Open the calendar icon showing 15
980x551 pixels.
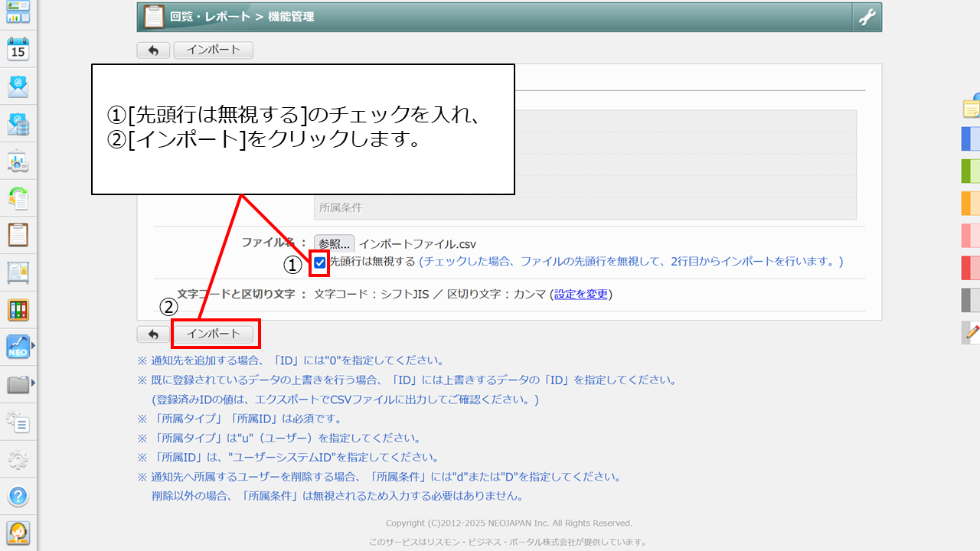(18, 50)
